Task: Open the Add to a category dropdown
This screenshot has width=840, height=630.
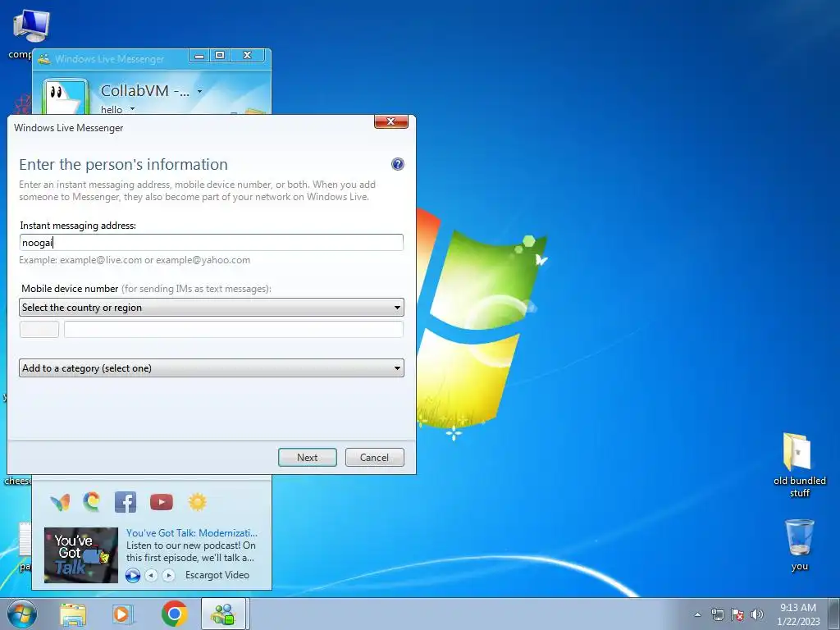Action: 211,368
